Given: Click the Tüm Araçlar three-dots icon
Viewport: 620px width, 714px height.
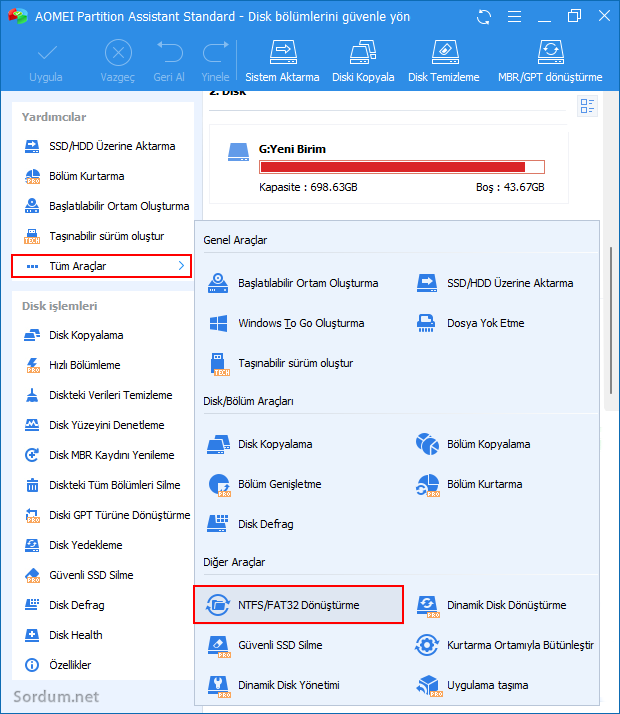Looking at the screenshot, I should point(32,266).
